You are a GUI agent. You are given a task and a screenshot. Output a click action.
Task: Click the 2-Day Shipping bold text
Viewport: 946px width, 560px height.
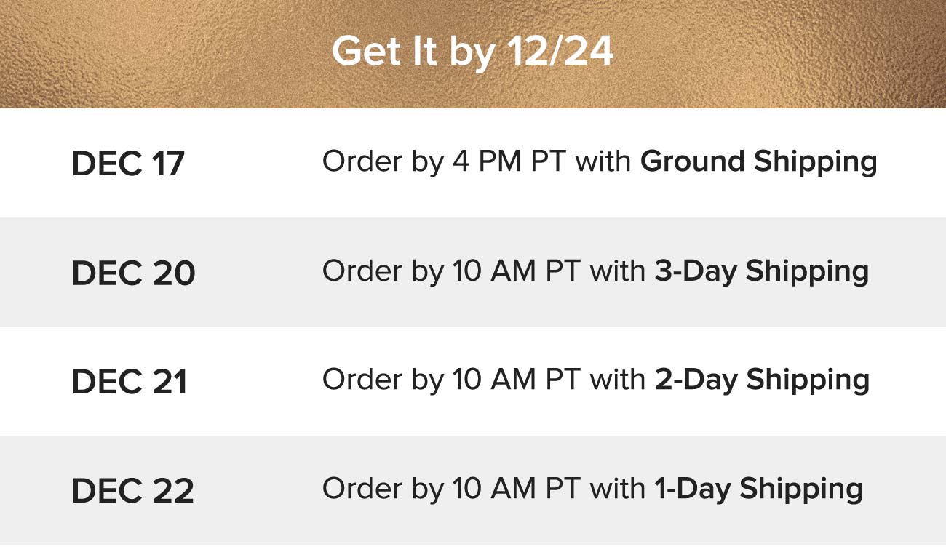point(762,380)
